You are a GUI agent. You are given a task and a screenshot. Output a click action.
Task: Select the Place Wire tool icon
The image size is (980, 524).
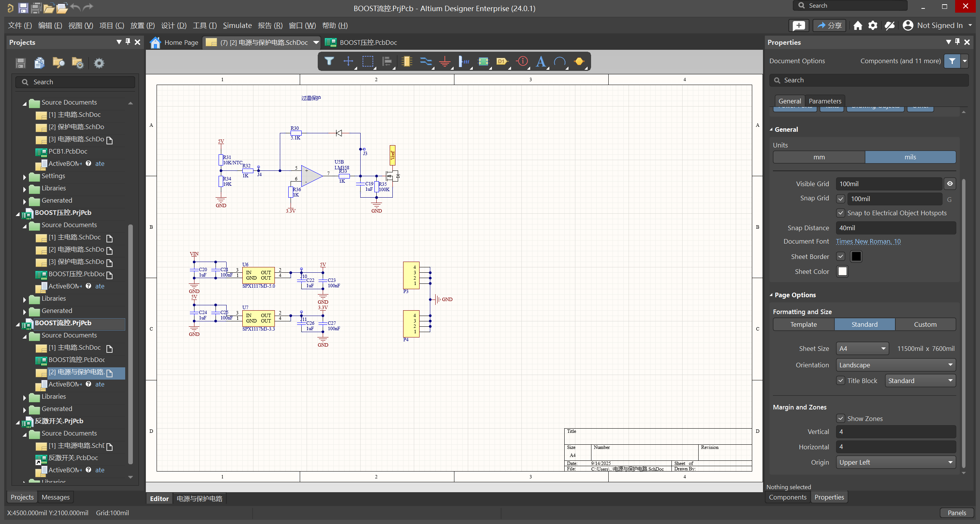(x=426, y=61)
